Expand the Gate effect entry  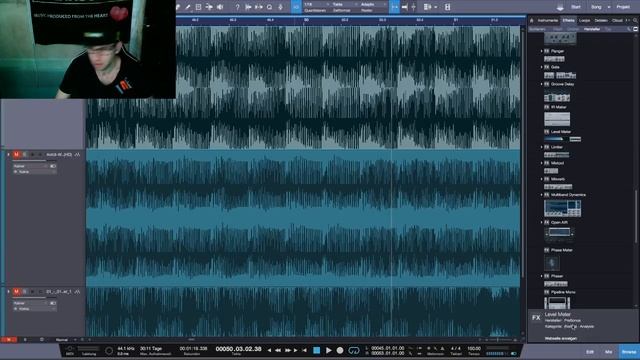click(x=542, y=67)
